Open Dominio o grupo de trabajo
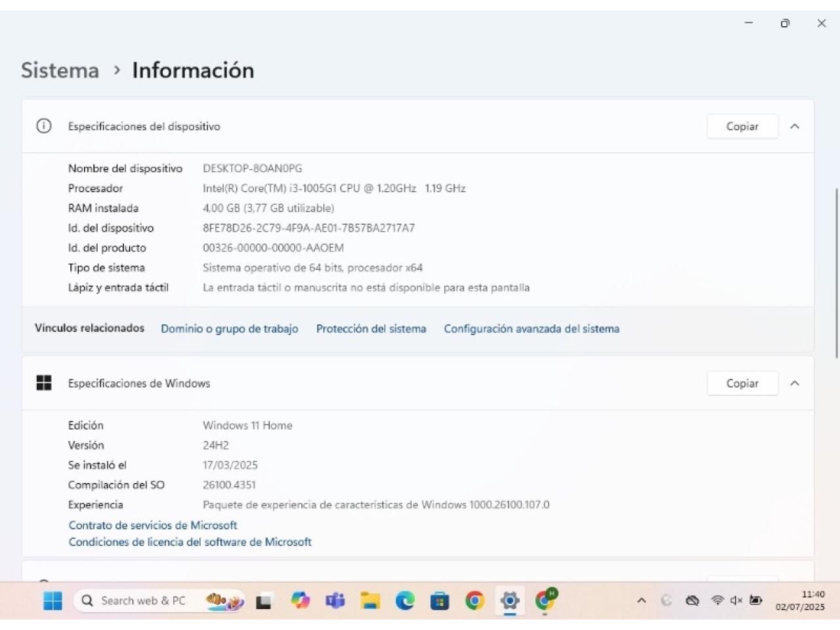Image resolution: width=840 pixels, height=630 pixels. click(230, 329)
